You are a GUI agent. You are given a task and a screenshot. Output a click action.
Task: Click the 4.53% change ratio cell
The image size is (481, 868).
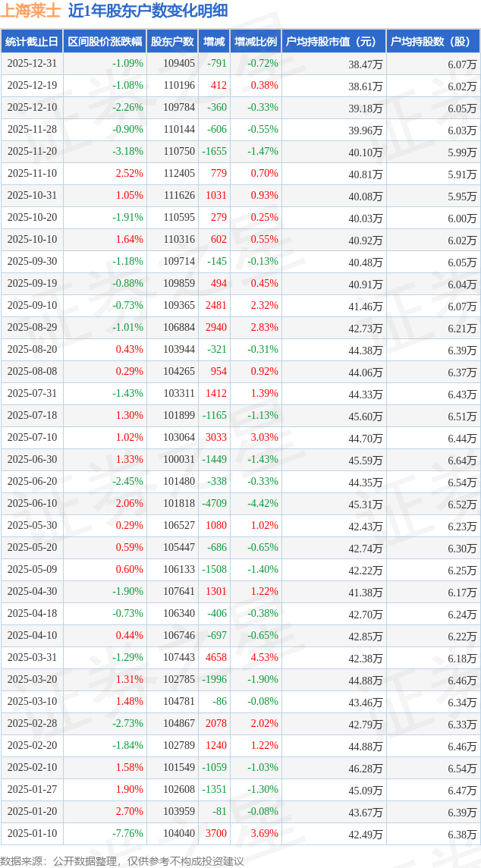pos(264,658)
